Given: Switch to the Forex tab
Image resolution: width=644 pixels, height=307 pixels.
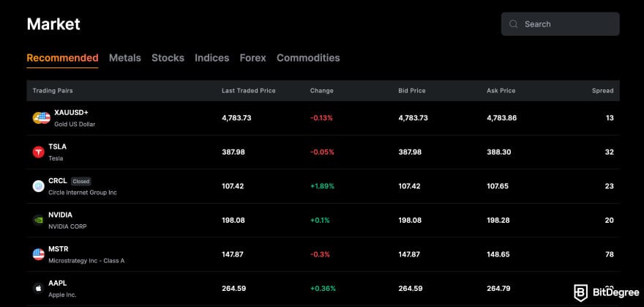Looking at the screenshot, I should [253, 58].
